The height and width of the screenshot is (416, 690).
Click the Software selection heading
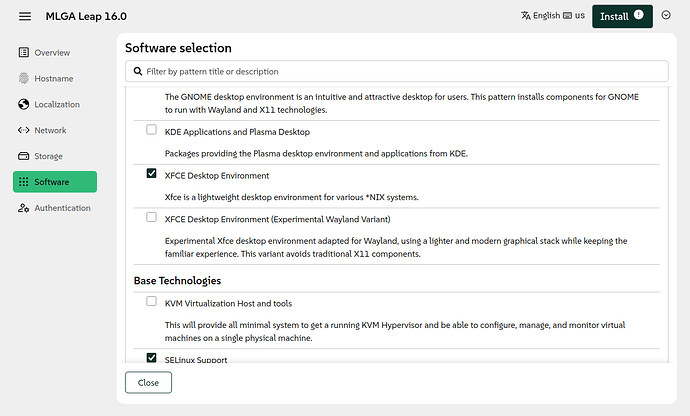(178, 48)
